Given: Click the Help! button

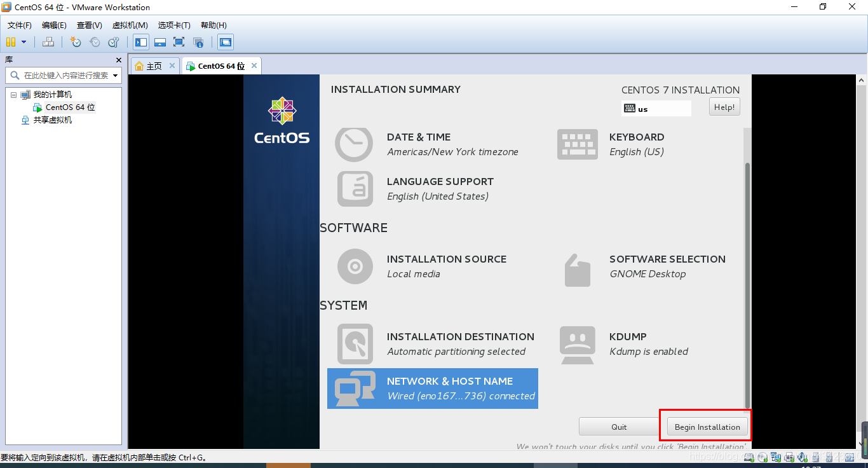Looking at the screenshot, I should [x=724, y=107].
